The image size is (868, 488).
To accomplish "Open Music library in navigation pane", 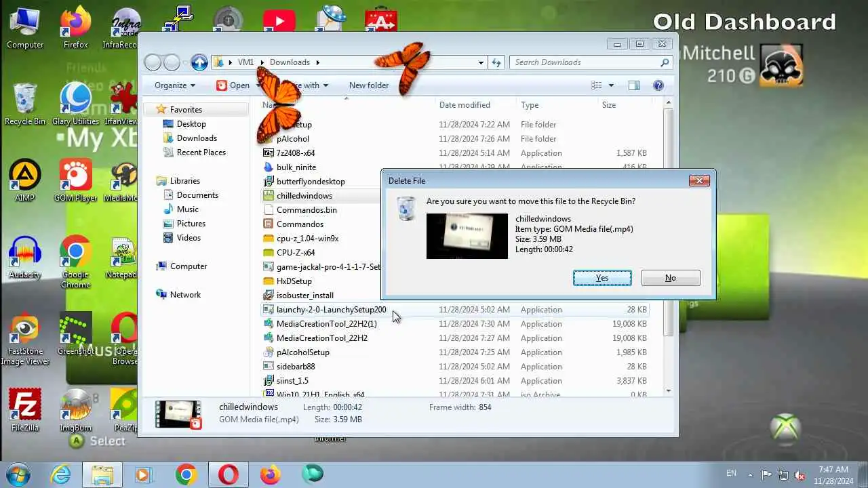I will pyautogui.click(x=188, y=209).
